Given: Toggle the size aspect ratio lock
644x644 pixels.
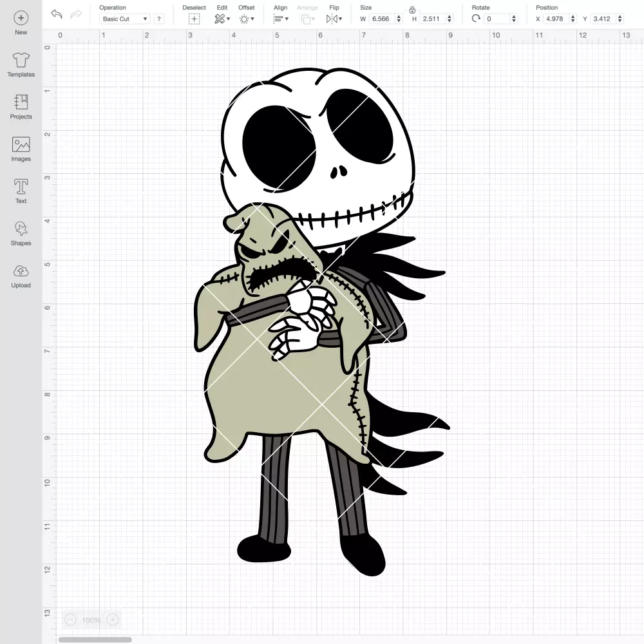Looking at the screenshot, I should [x=412, y=10].
